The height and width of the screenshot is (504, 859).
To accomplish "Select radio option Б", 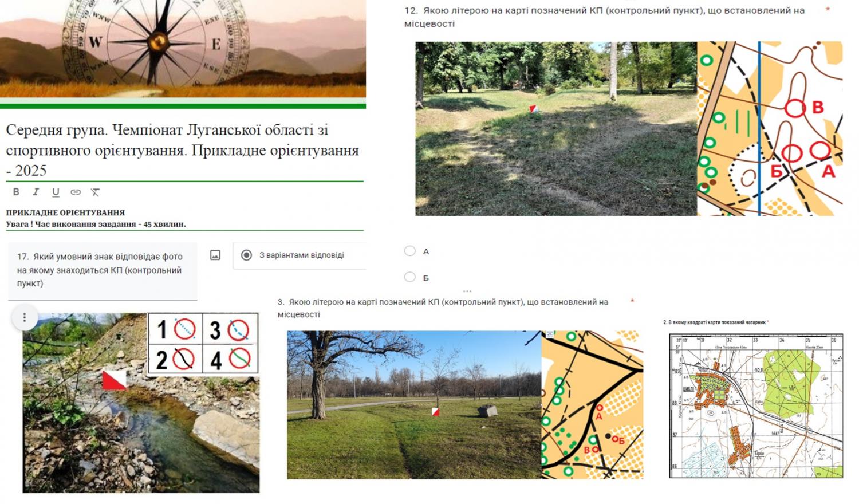I will (x=409, y=277).
